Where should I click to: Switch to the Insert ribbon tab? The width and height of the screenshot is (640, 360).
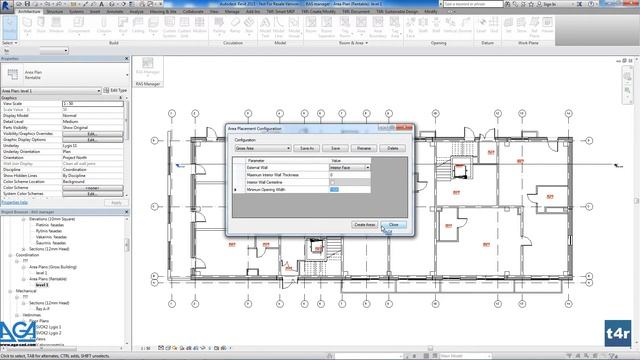pyautogui.click(x=95, y=11)
